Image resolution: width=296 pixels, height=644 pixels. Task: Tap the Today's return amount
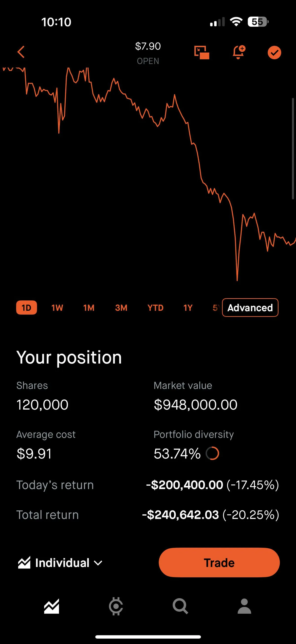click(x=185, y=485)
